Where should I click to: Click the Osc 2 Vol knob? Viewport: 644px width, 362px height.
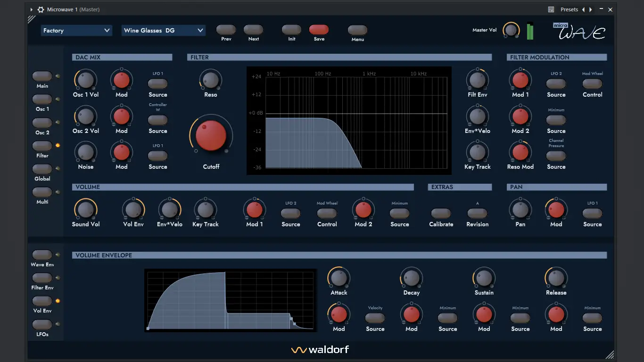click(86, 116)
